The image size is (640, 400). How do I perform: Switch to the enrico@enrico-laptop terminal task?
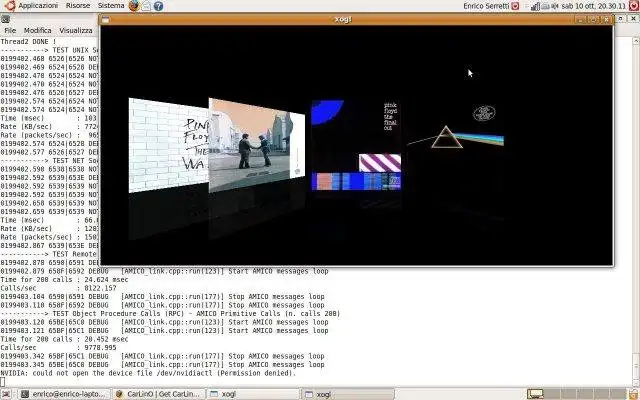(64, 394)
